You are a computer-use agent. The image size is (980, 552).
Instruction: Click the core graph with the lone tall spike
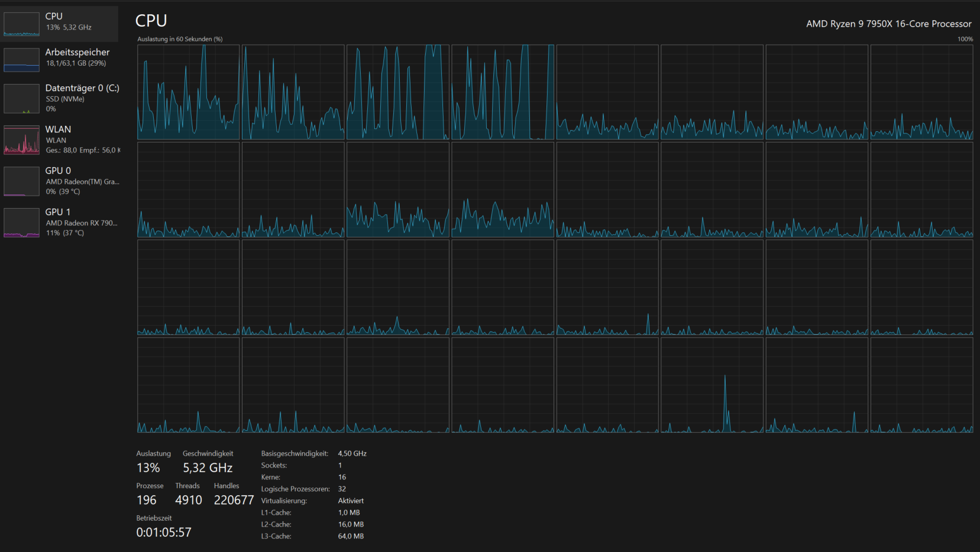pyautogui.click(x=712, y=385)
